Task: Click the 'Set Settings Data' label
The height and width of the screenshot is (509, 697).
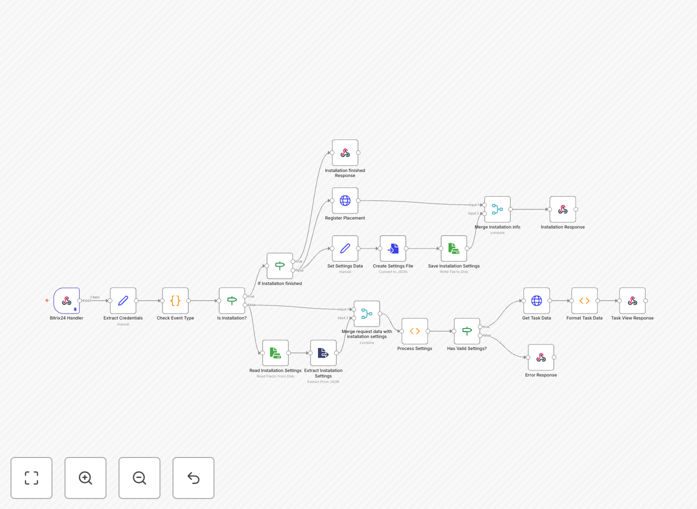Action: (x=345, y=266)
